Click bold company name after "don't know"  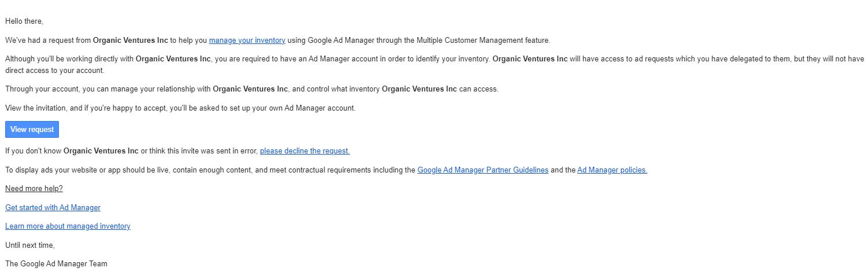click(x=101, y=151)
